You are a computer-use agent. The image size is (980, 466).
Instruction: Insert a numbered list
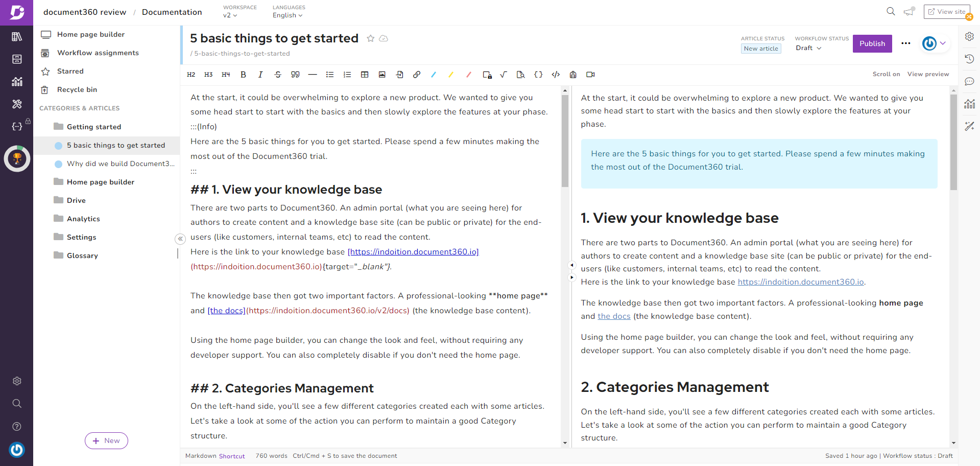point(347,75)
